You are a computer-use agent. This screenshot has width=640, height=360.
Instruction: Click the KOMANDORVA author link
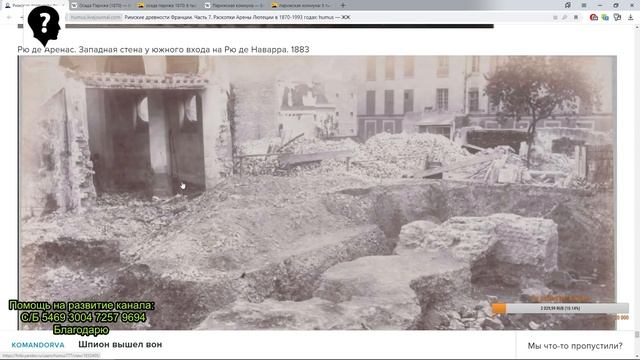coord(38,345)
